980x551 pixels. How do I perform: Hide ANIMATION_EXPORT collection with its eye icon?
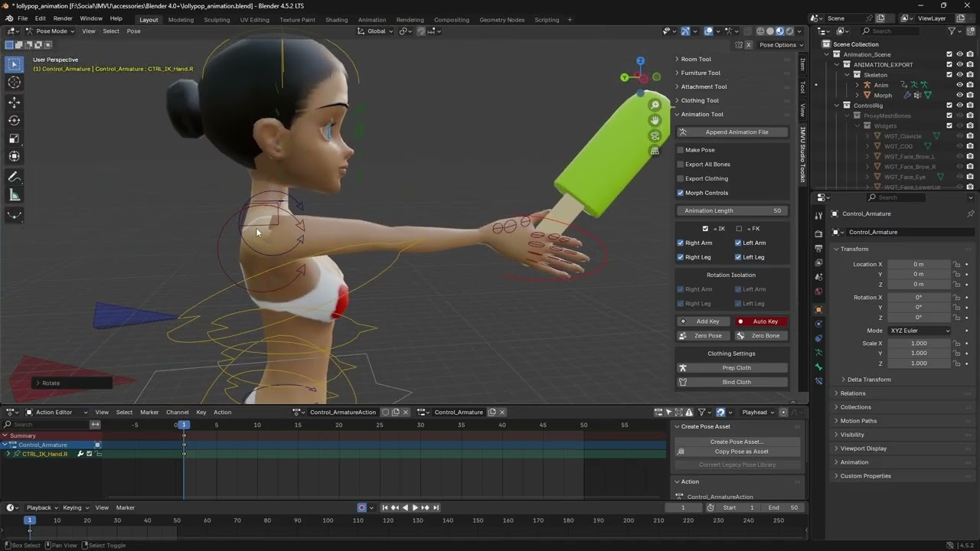point(959,65)
